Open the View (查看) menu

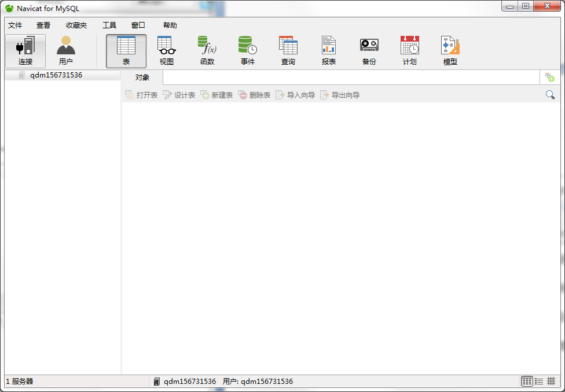[x=43, y=25]
